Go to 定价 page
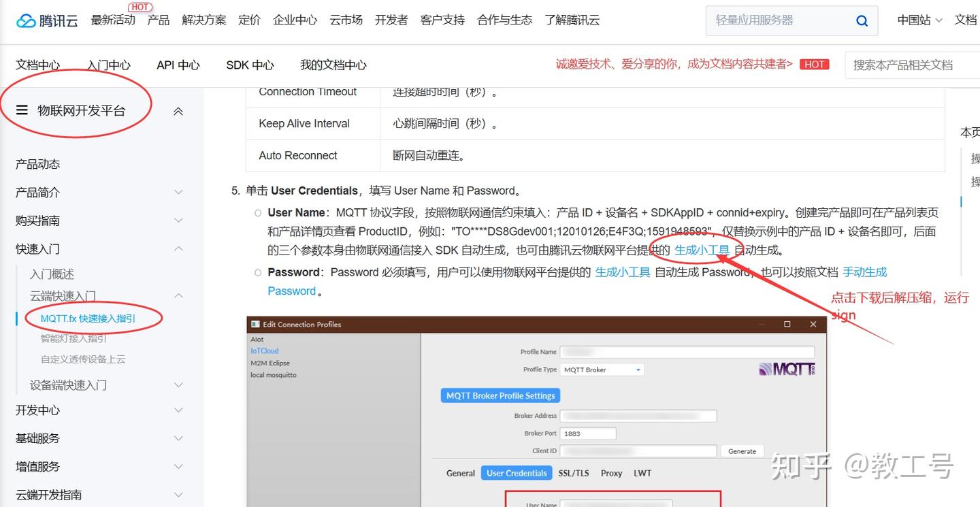The width and height of the screenshot is (980, 507). [250, 20]
